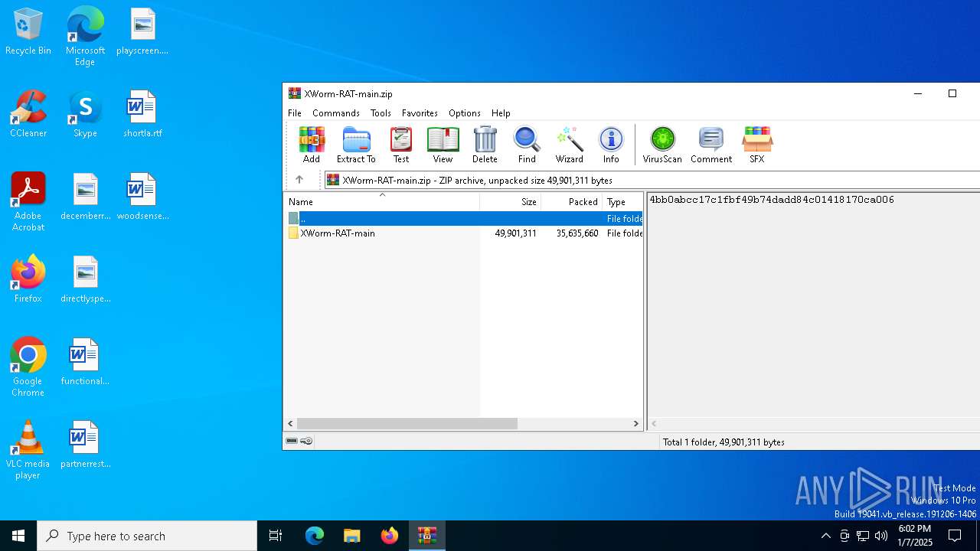This screenshot has width=980, height=551.
Task: Open Firefox from the taskbar
Action: [x=390, y=536]
